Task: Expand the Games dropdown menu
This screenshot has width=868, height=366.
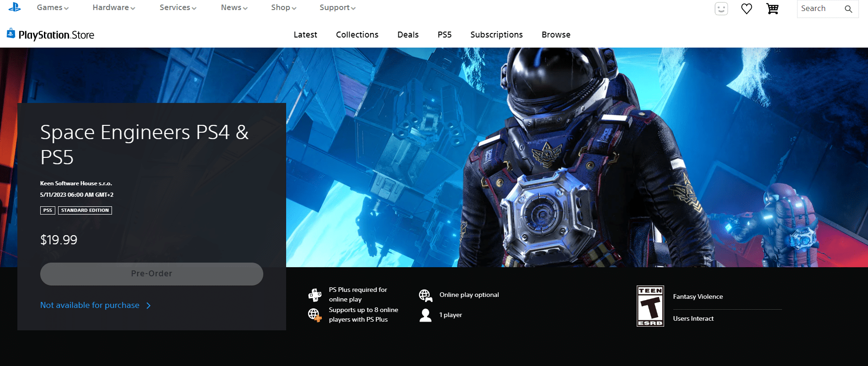Action: 53,7
